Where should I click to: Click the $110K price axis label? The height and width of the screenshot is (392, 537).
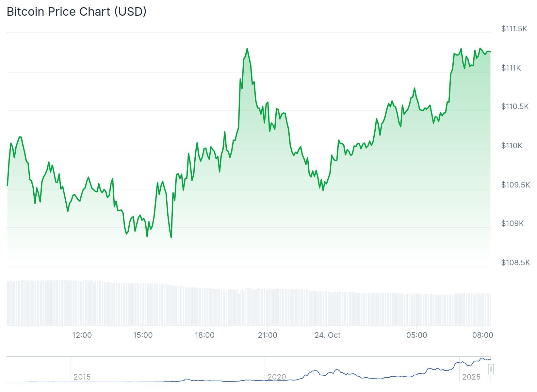[x=512, y=146]
